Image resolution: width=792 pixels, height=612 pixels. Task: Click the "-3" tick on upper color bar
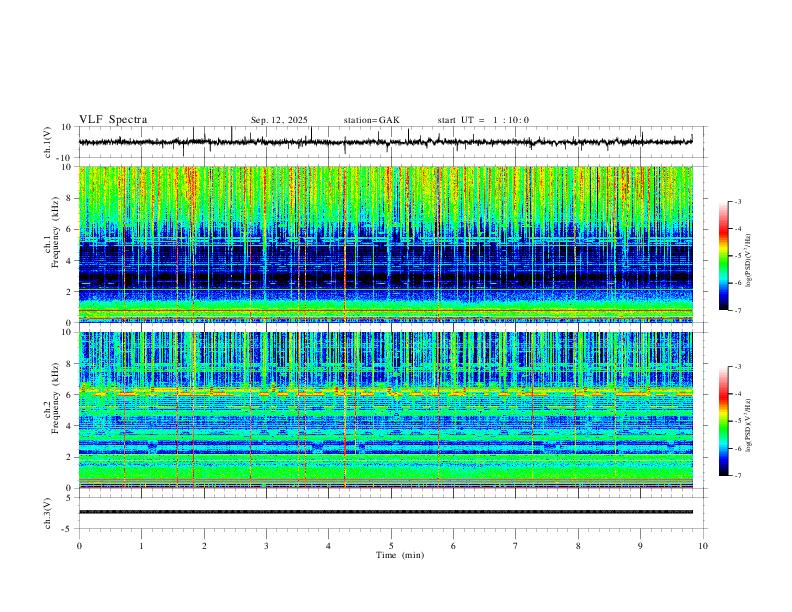coord(738,201)
